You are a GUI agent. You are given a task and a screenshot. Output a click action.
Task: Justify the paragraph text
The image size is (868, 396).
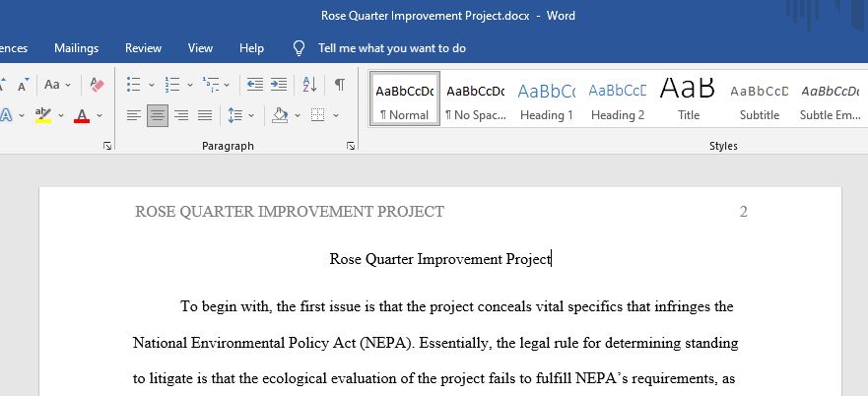(x=205, y=115)
